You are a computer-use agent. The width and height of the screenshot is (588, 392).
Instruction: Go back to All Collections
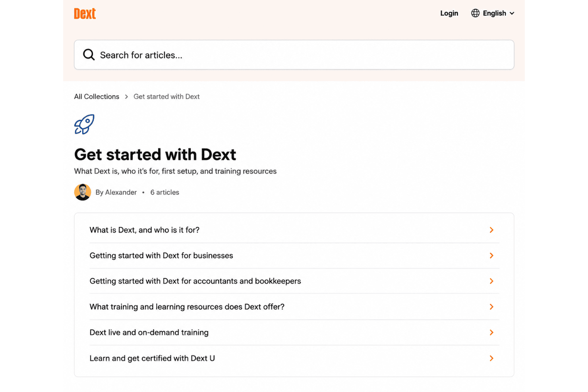pyautogui.click(x=97, y=97)
